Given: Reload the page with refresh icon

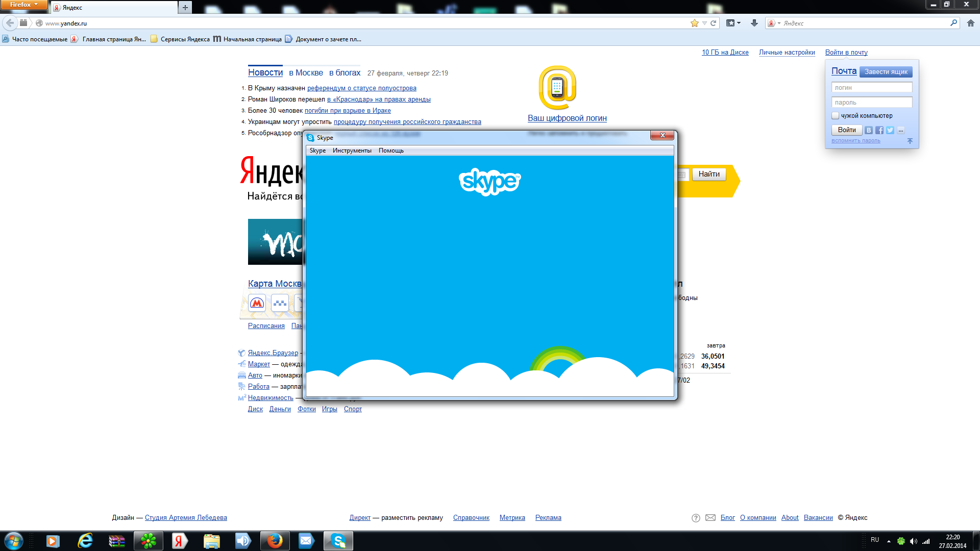Looking at the screenshot, I should (x=713, y=23).
